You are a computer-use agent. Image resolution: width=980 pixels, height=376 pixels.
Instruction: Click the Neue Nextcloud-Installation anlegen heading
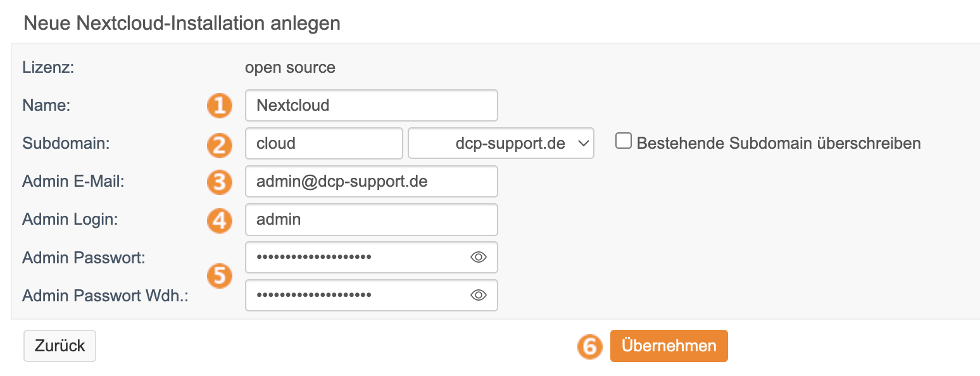182,23
